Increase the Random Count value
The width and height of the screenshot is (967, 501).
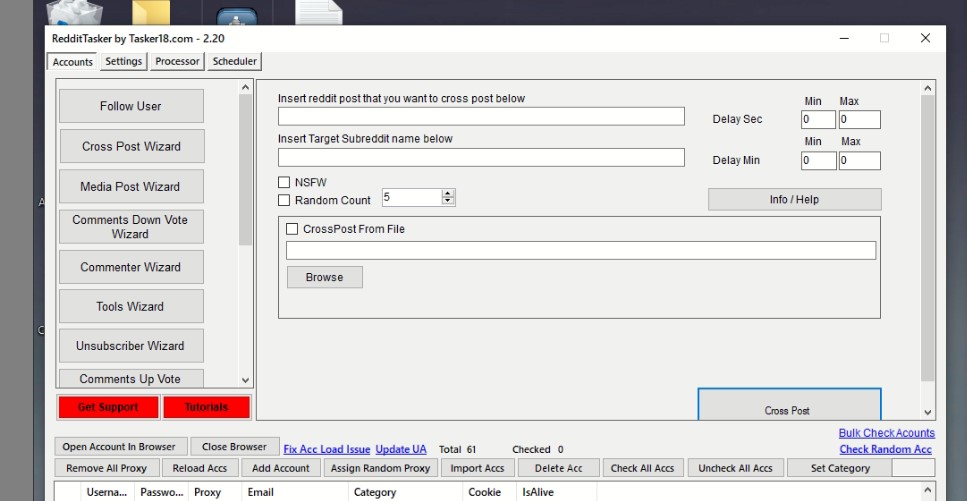pyautogui.click(x=448, y=193)
